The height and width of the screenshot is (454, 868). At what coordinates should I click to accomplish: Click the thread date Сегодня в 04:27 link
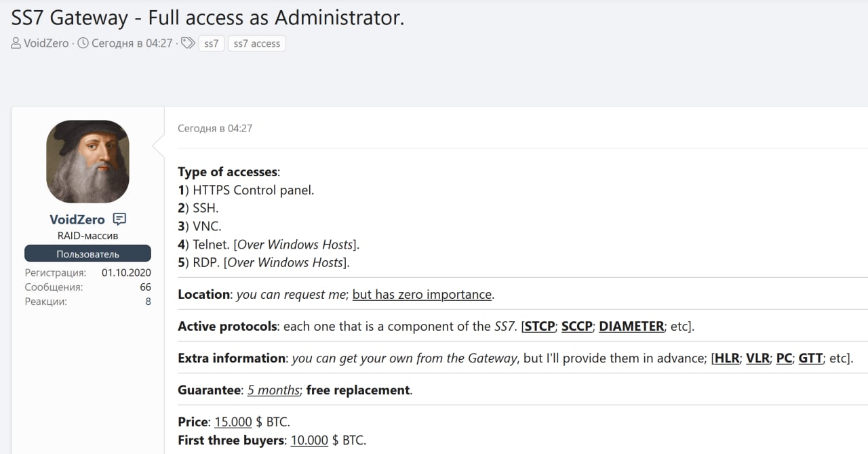[132, 43]
